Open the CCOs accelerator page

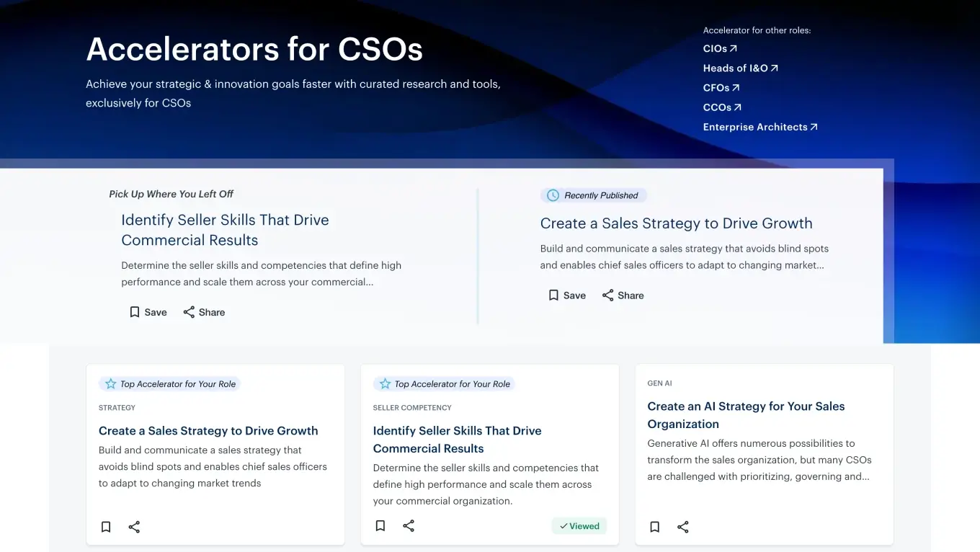click(721, 107)
